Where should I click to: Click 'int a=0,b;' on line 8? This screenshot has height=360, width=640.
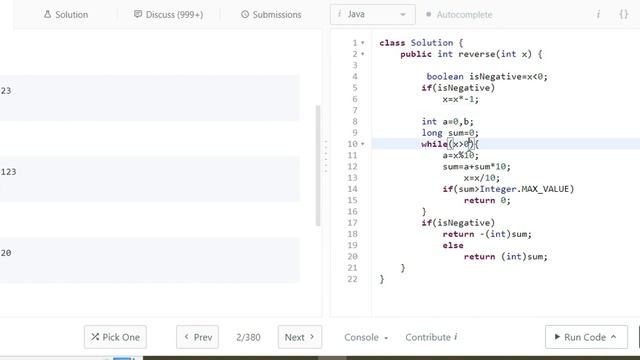(447, 122)
